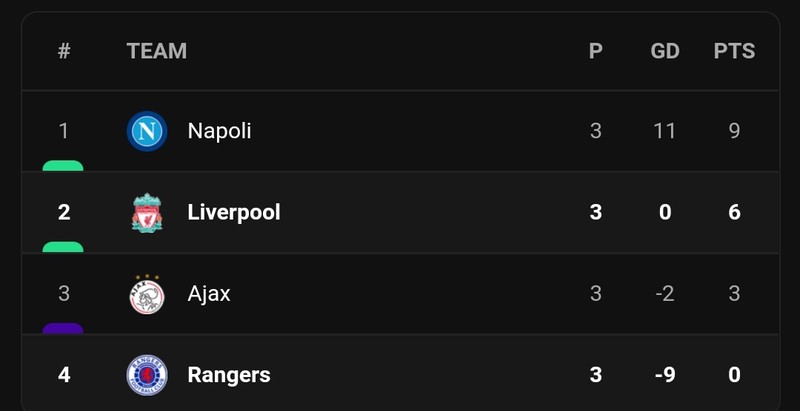The image size is (800, 411).
Task: Click the Ajax club crest
Action: pos(147,294)
